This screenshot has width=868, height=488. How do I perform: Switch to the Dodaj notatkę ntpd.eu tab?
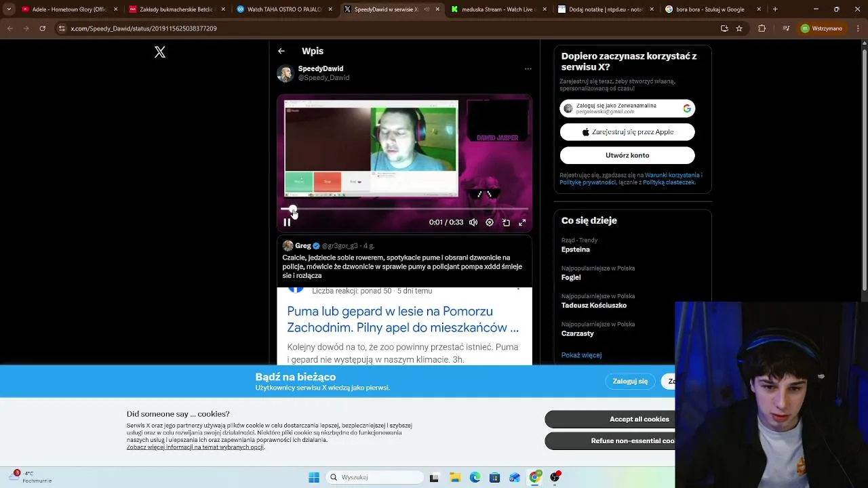(x=607, y=9)
